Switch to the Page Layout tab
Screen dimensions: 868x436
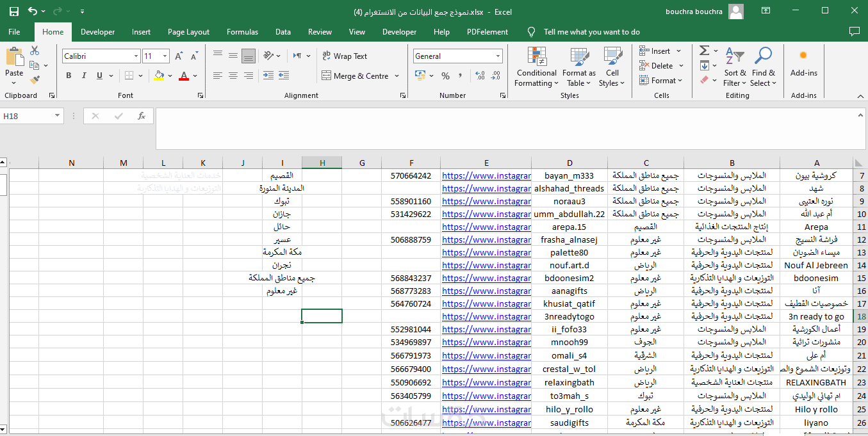tap(188, 31)
